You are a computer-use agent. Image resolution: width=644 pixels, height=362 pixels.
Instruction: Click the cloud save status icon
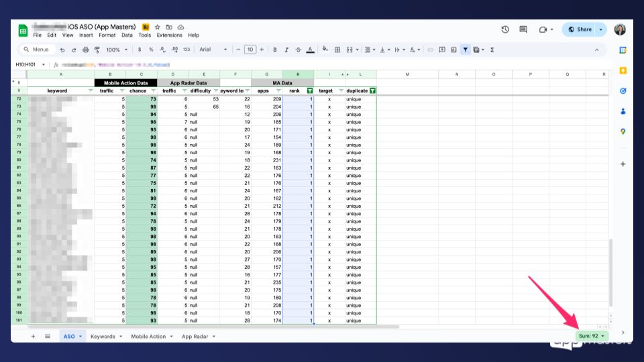(180, 27)
